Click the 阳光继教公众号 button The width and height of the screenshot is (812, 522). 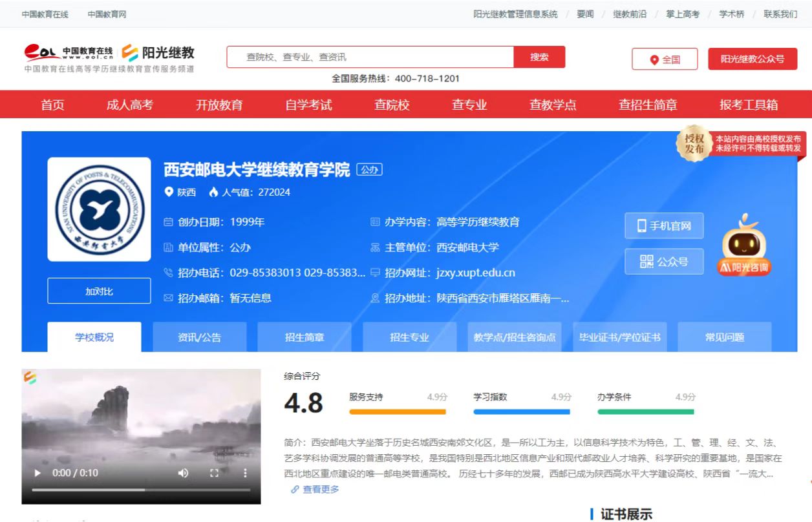click(x=753, y=59)
